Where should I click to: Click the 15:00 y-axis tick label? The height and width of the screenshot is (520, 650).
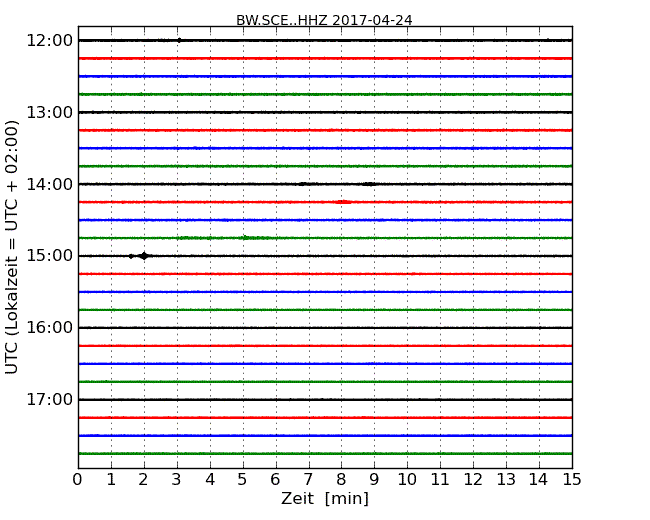[49, 256]
